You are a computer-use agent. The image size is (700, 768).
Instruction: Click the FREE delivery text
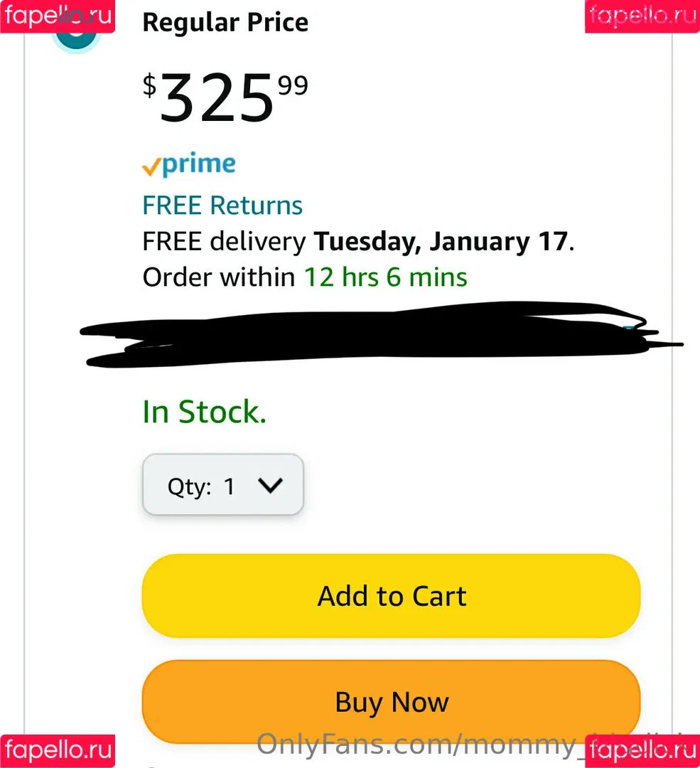coord(224,242)
